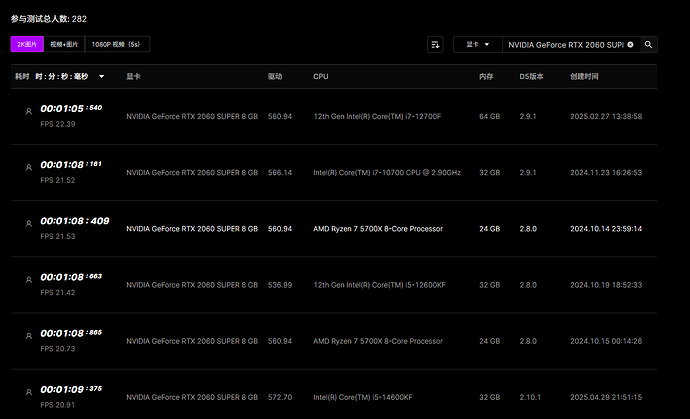The height and width of the screenshot is (419, 690).
Task: Click the 创建时间 column header
Action: pyautogui.click(x=584, y=77)
